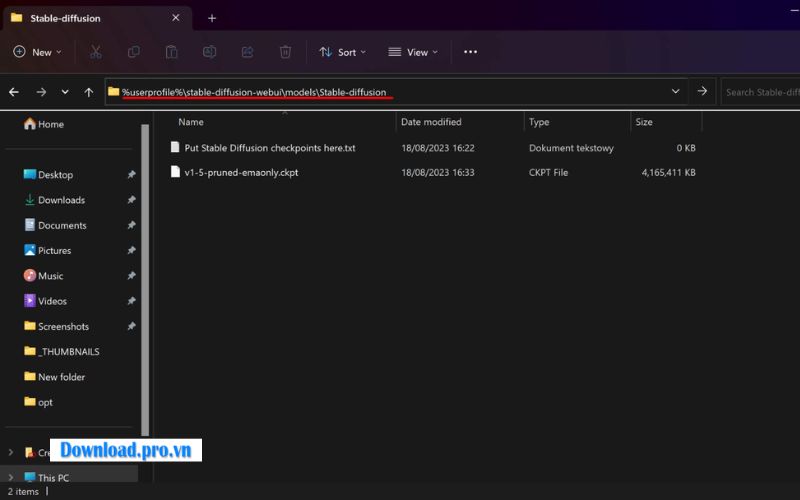Click the Cut scissors icon
Image resolution: width=800 pixels, height=500 pixels.
(95, 52)
